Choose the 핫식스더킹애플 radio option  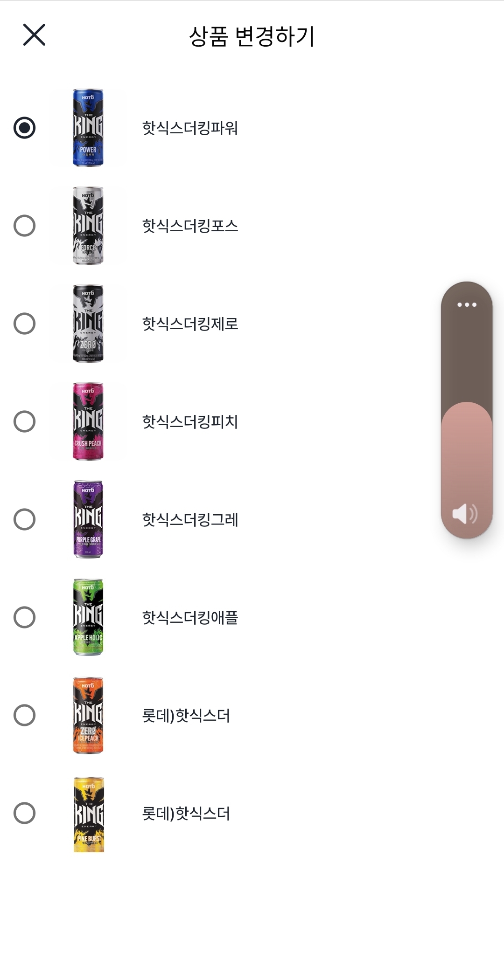click(25, 617)
